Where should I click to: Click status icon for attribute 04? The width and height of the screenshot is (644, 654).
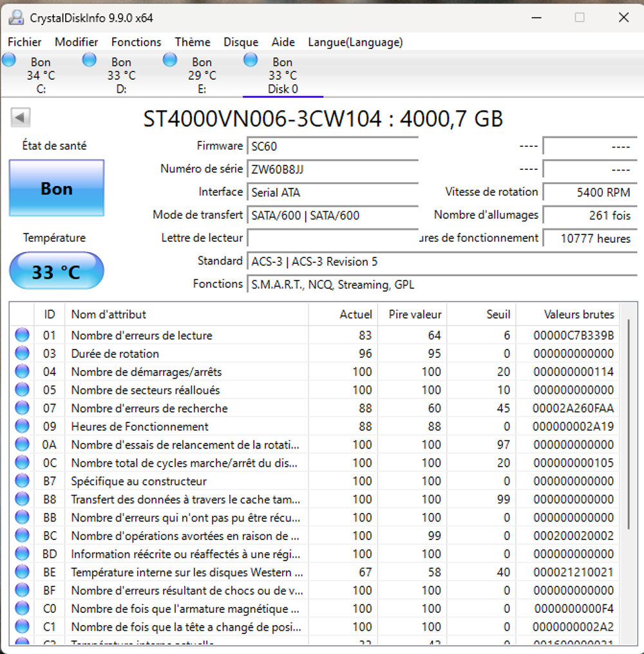(22, 371)
